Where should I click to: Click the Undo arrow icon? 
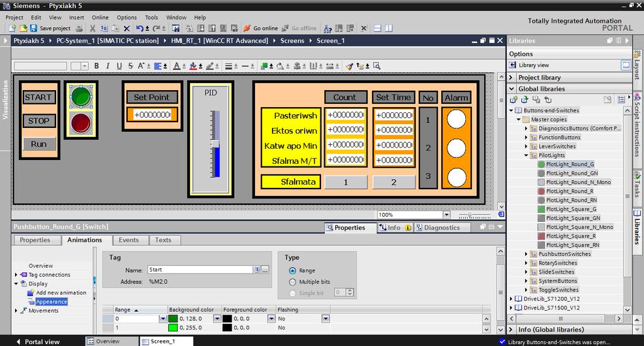coord(140,28)
